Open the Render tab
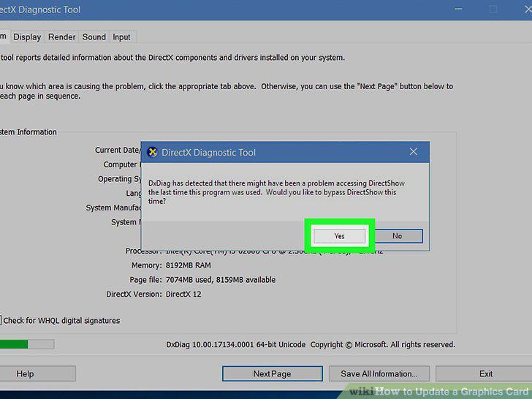 (61, 37)
